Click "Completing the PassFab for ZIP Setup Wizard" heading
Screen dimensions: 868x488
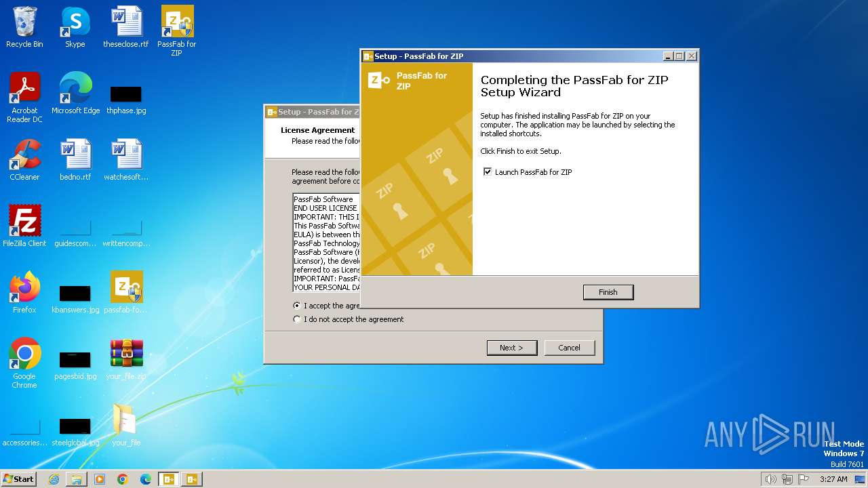574,86
